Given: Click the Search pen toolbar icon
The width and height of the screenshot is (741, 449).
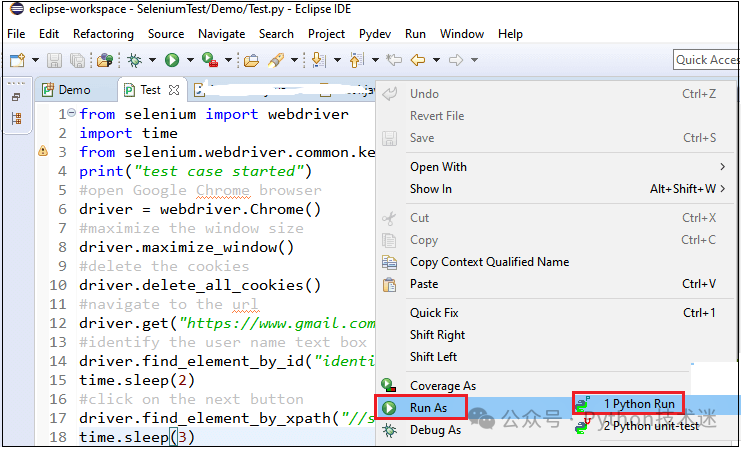Looking at the screenshot, I should 276,60.
